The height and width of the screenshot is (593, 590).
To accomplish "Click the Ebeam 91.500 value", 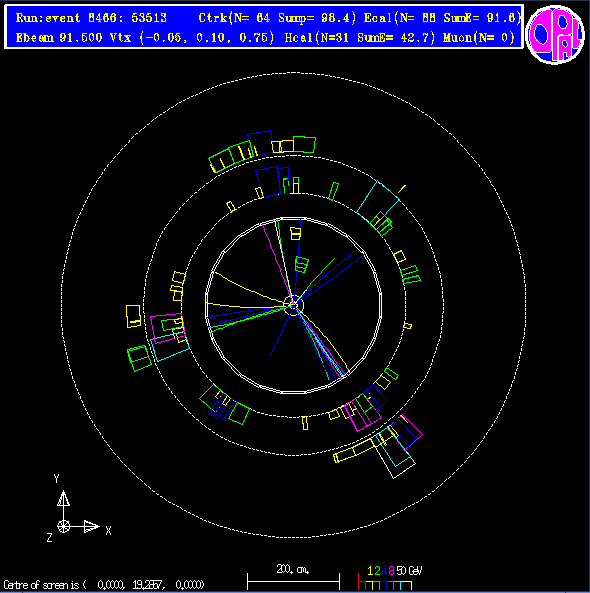I will pyautogui.click(x=59, y=38).
